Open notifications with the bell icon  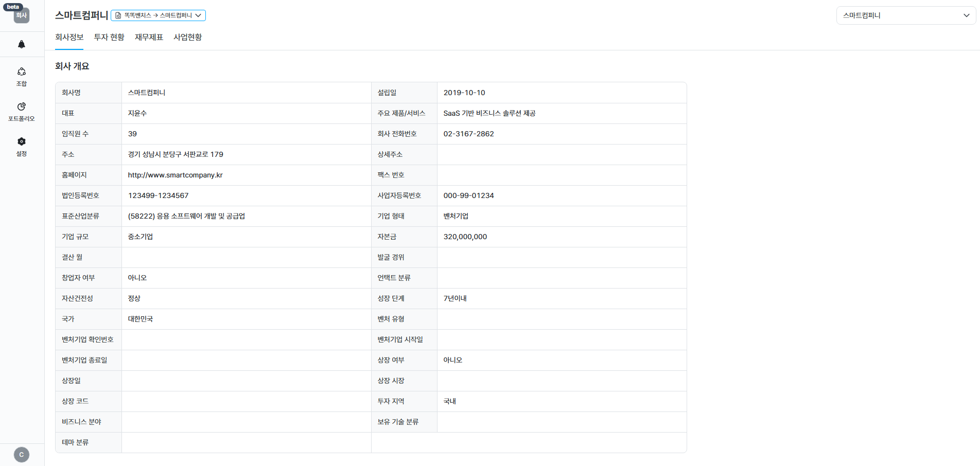point(22,44)
